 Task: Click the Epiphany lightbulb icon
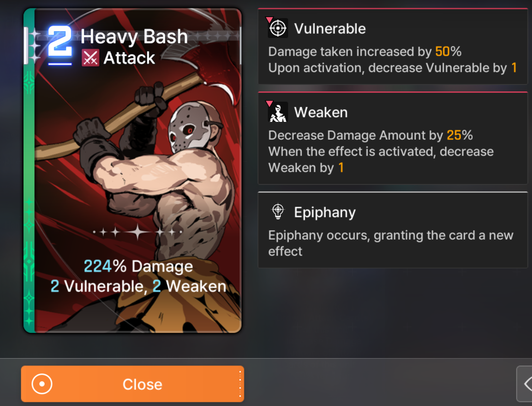pyautogui.click(x=278, y=212)
